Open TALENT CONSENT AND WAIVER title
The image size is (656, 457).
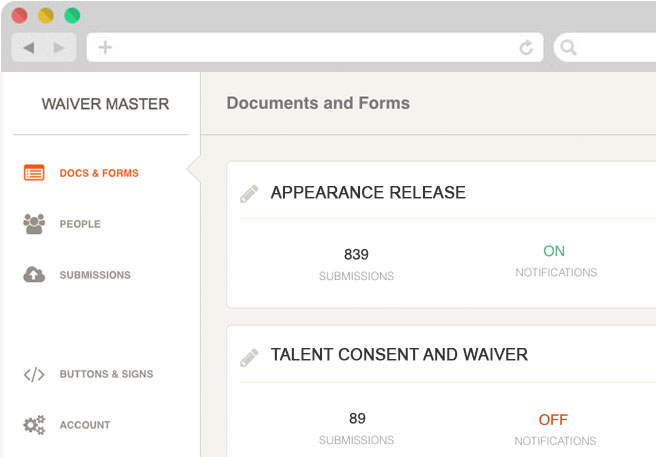(x=399, y=354)
